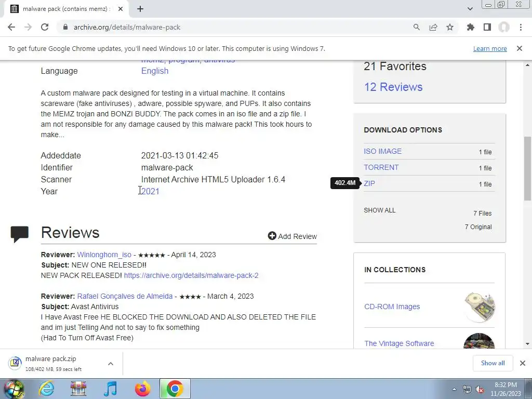Click the Chrome taskbar icon
Image resolution: width=532 pixels, height=399 pixels.
175,389
